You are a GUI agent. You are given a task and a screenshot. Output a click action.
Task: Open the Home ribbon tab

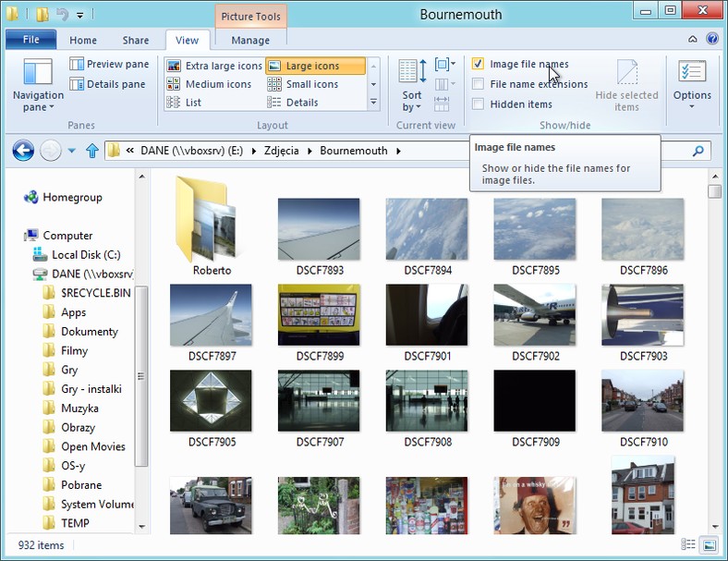83,41
